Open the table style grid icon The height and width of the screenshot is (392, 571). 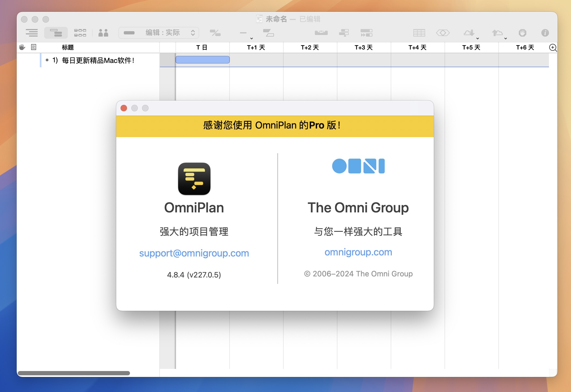pos(419,33)
